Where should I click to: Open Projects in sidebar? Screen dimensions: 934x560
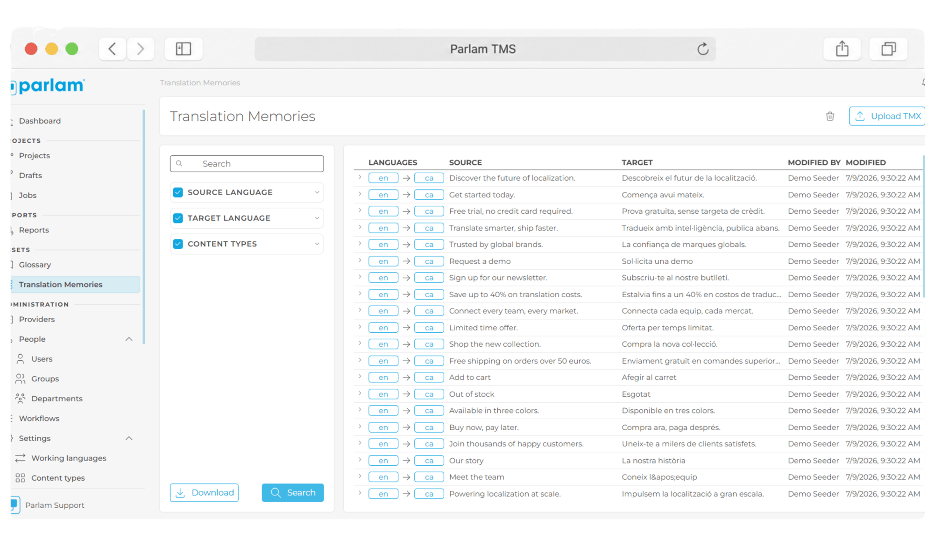click(x=34, y=155)
